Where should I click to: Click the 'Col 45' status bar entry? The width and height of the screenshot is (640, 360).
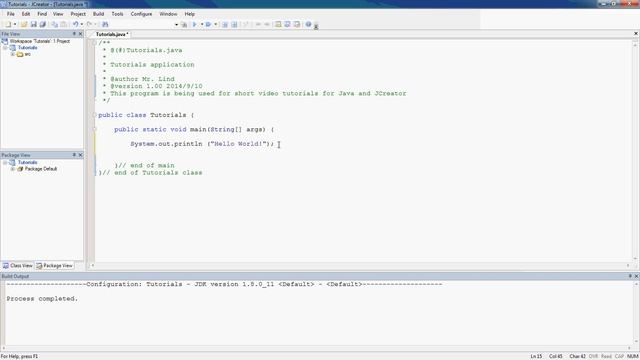point(556,356)
